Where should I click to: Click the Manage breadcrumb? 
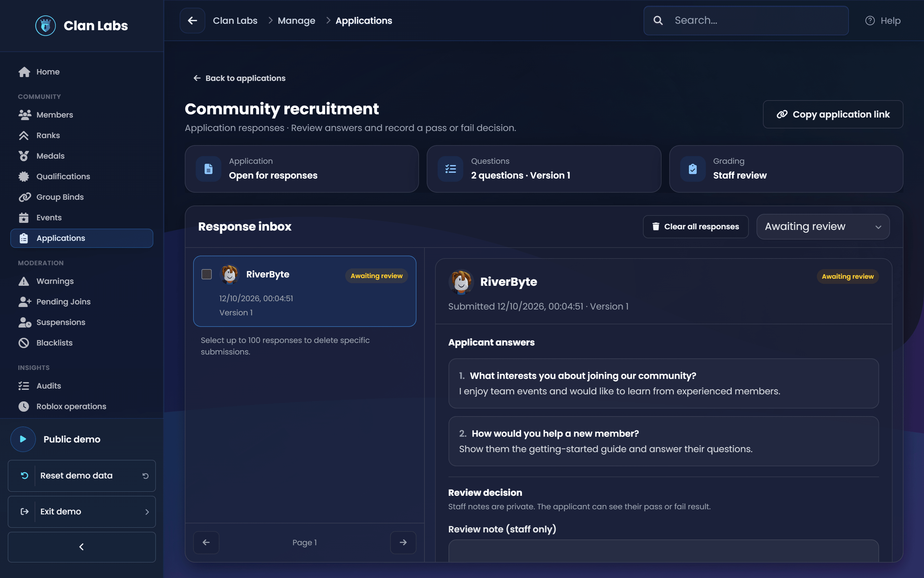click(296, 21)
